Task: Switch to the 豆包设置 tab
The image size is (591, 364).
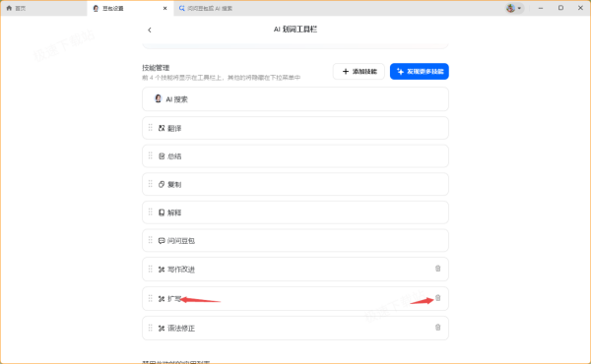Action: pyautogui.click(x=130, y=8)
